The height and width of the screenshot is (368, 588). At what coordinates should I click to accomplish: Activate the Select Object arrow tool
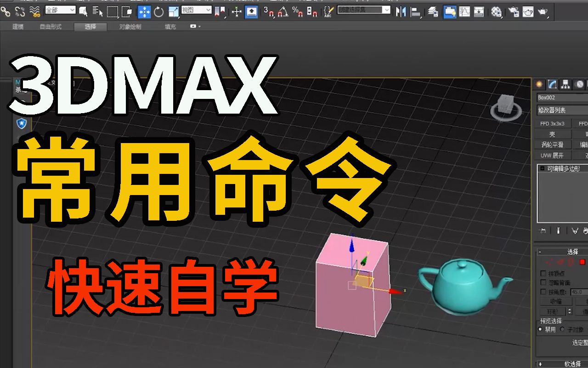coord(83,11)
